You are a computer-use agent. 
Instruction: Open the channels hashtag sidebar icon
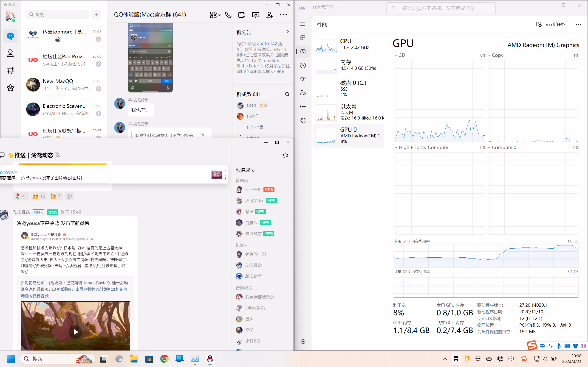10,71
